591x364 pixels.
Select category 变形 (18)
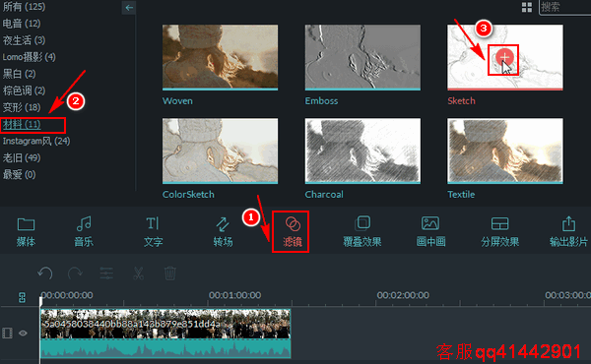click(x=22, y=107)
